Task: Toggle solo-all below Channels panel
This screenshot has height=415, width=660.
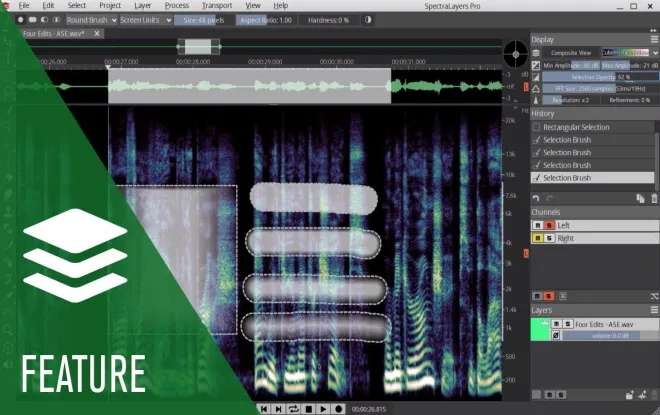Action: (548, 296)
